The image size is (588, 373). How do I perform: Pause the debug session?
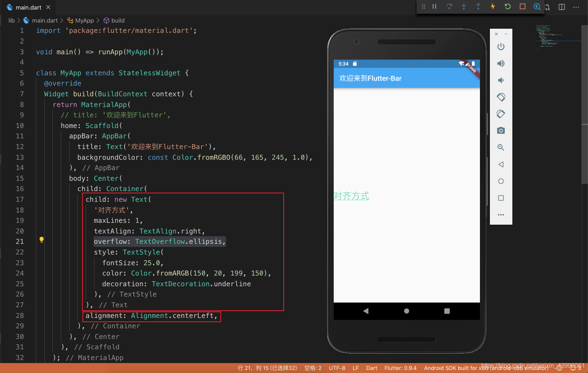click(435, 6)
